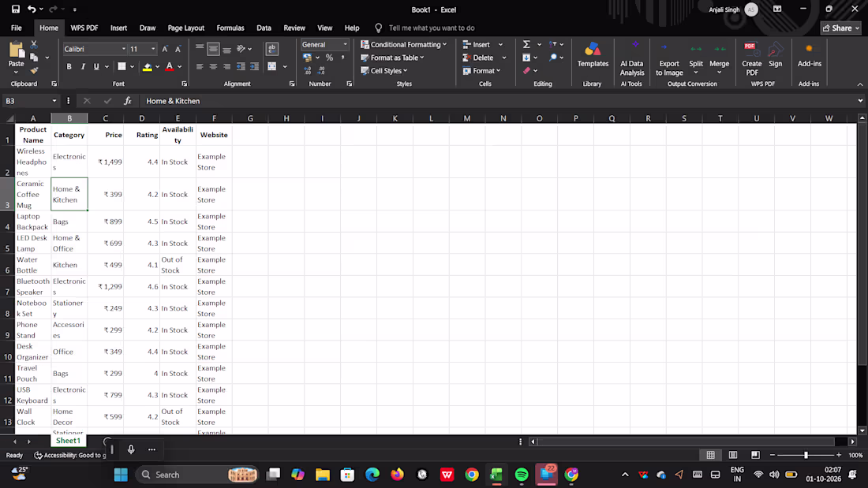Switch to the Page Layout tab
This screenshot has height=488, width=868.
pos(186,28)
